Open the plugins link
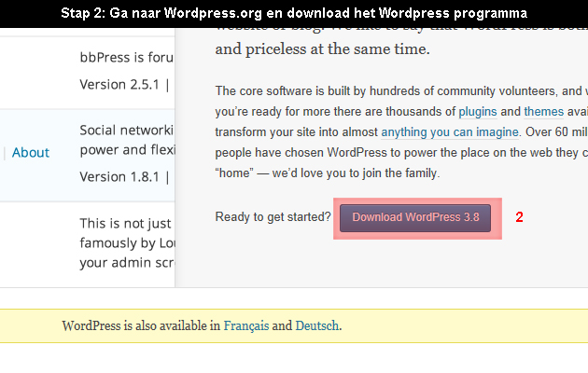This screenshot has width=588, height=373. tap(478, 112)
